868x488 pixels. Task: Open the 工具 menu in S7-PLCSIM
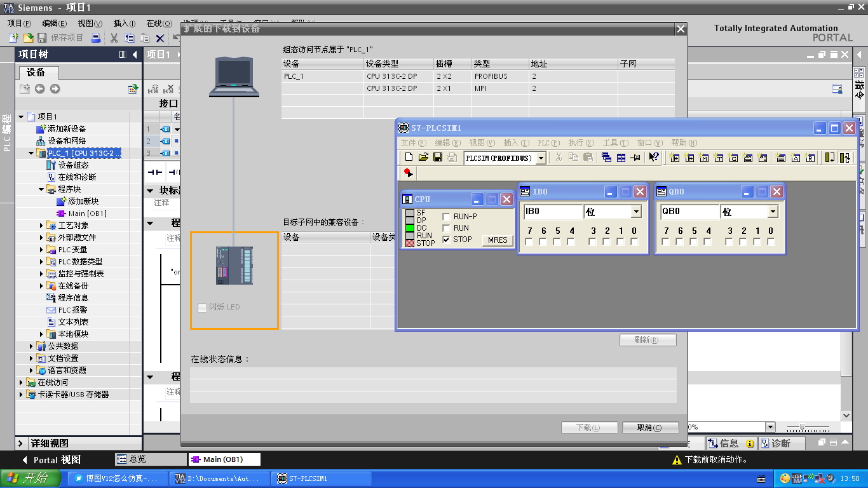pos(615,143)
